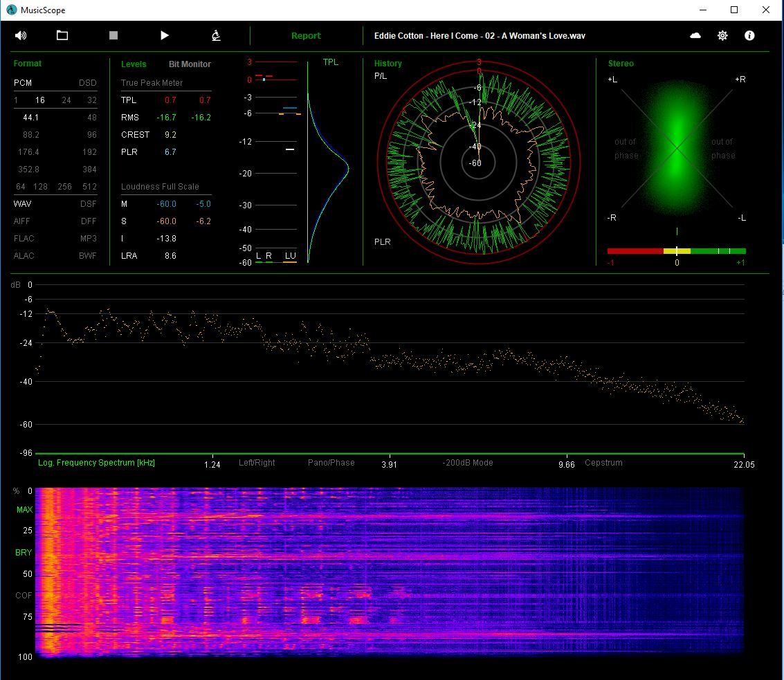Choose the BRY spectrogram color option

pos(24,553)
